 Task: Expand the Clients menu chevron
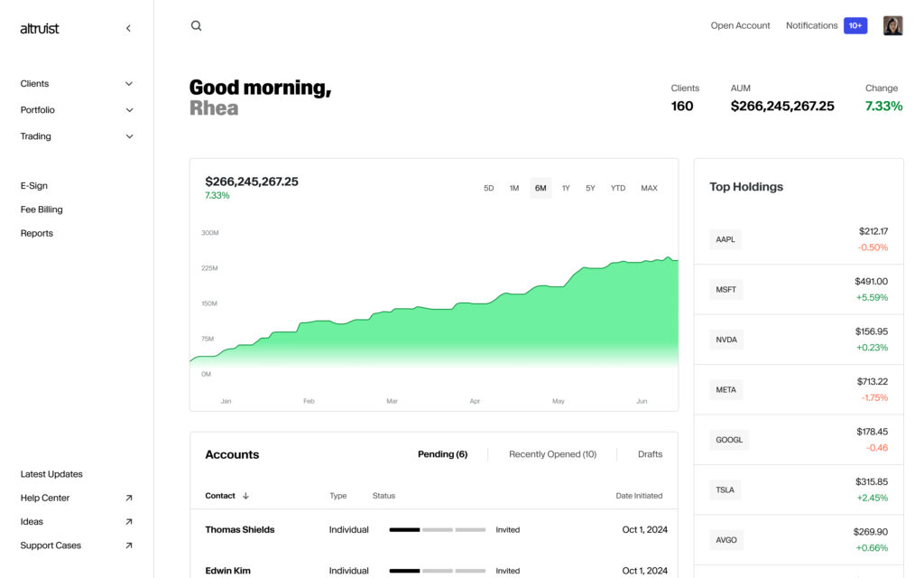[x=129, y=84]
